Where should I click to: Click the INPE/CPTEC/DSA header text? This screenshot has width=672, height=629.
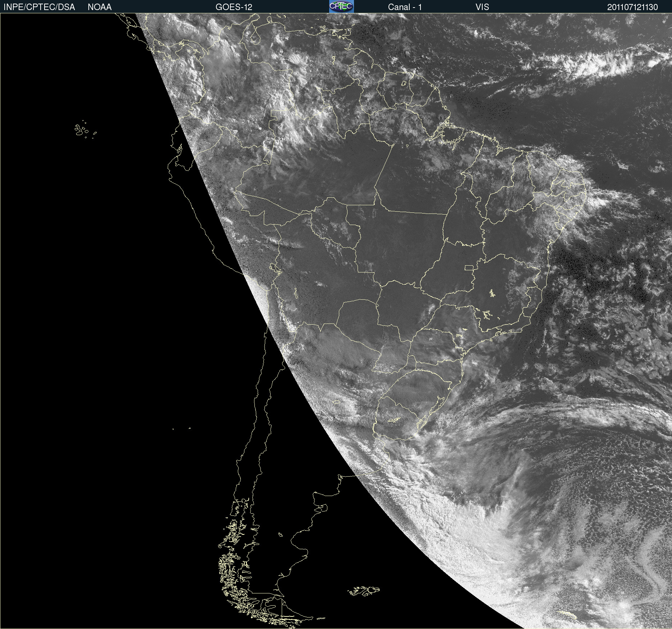[x=39, y=7]
